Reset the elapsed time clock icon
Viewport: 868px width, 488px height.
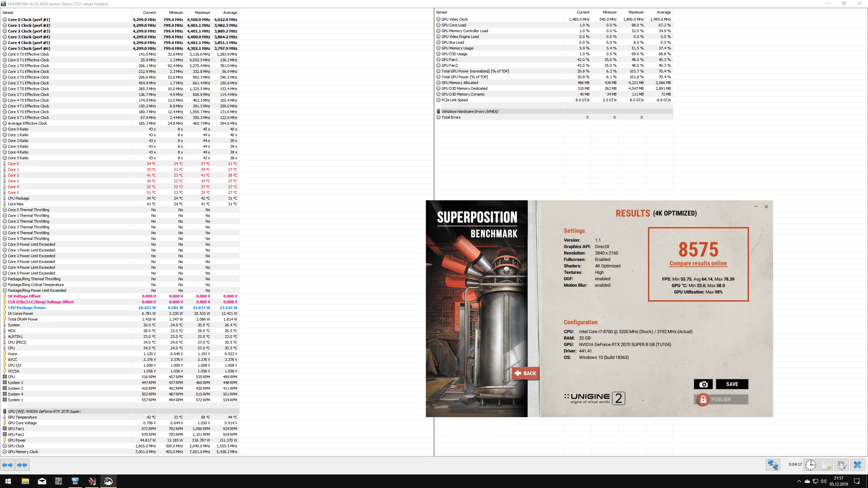[x=811, y=465]
